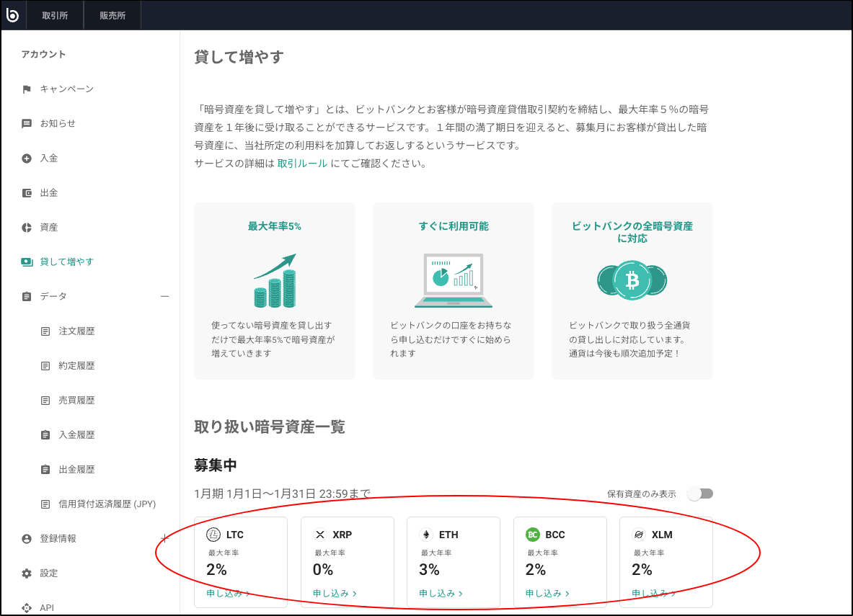Viewport: 853px width, 616px height.
Task: Click the Bitcoin coins illustration
Action: [632, 280]
